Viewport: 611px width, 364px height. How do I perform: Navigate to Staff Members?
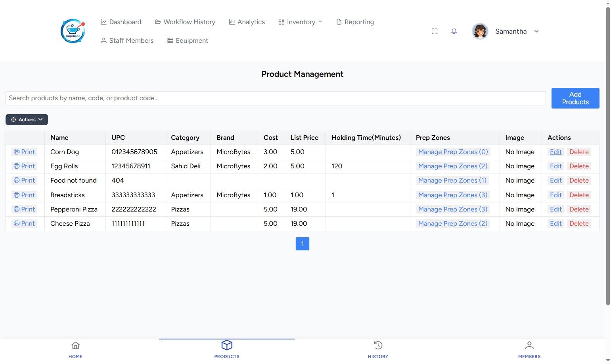point(127,40)
